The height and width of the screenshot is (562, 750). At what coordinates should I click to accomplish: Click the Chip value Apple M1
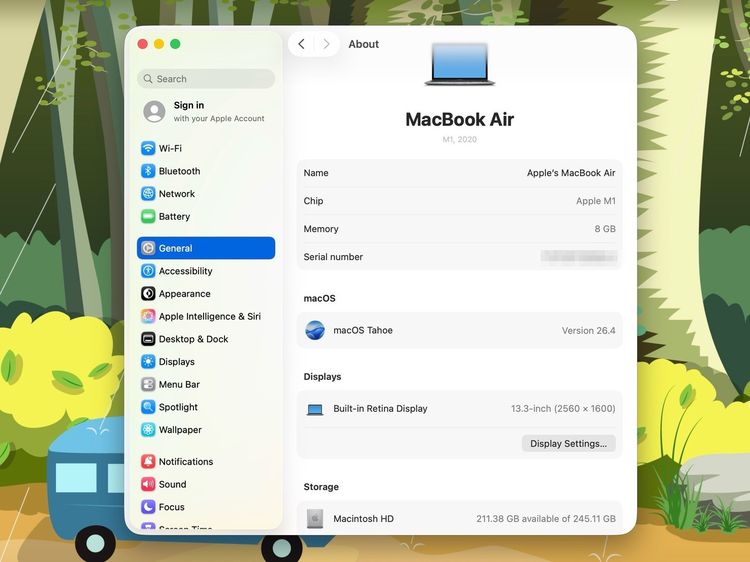tap(596, 201)
